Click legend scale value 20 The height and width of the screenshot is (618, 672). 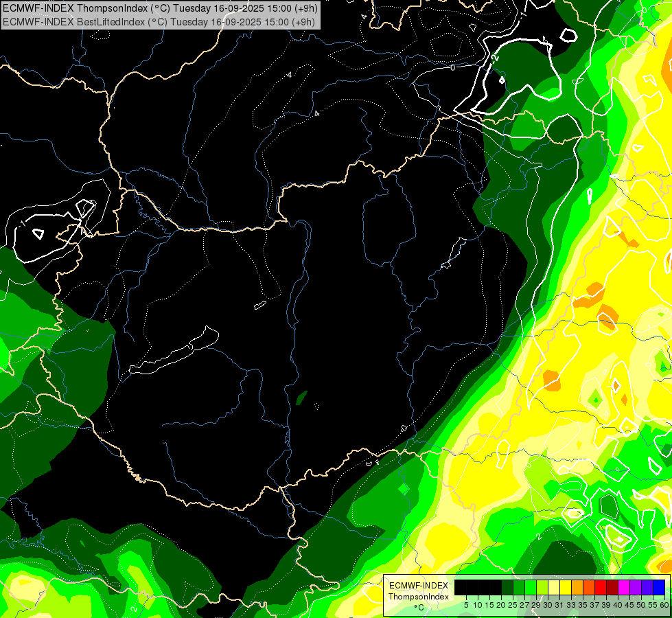(501, 605)
